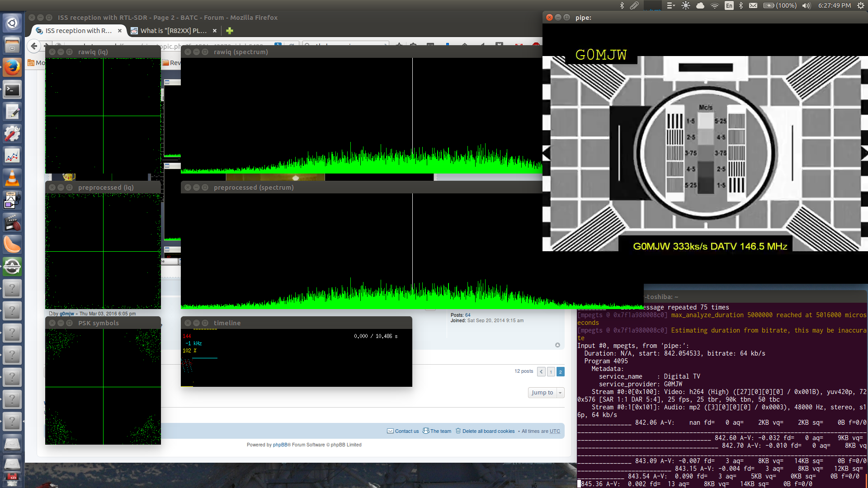Image resolution: width=868 pixels, height=488 pixels.
Task: Click the UTC timezone link
Action: click(x=555, y=431)
